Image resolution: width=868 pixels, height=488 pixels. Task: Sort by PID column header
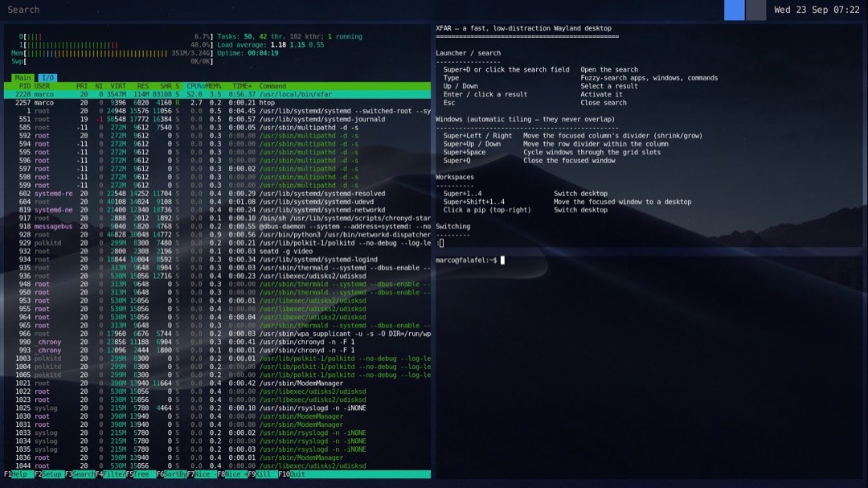pos(24,86)
